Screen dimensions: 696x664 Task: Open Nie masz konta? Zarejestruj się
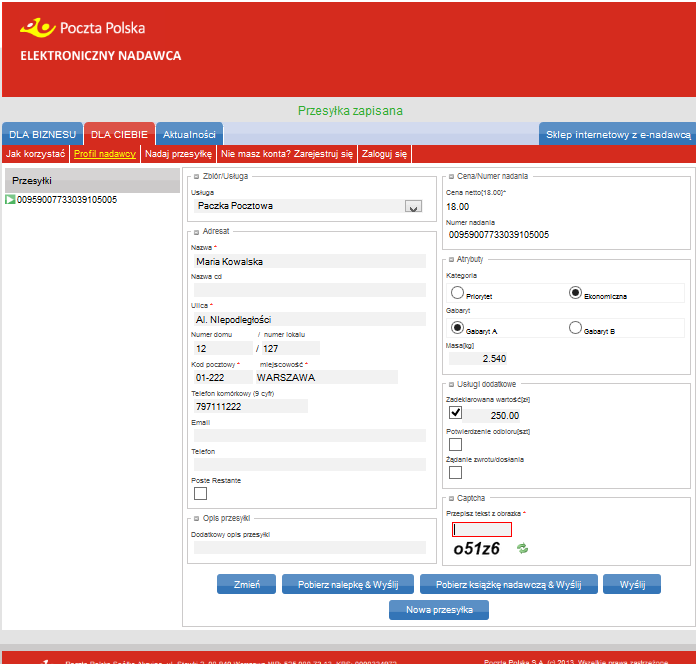coord(287,154)
